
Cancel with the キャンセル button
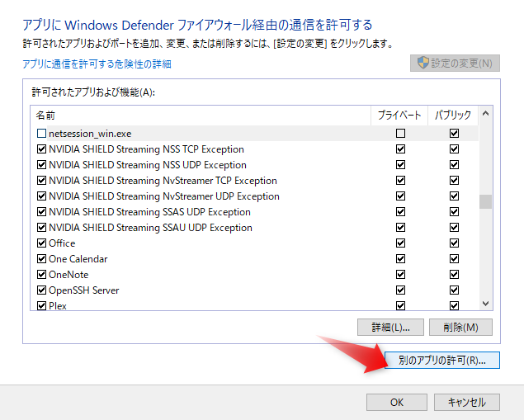pyautogui.click(x=467, y=402)
